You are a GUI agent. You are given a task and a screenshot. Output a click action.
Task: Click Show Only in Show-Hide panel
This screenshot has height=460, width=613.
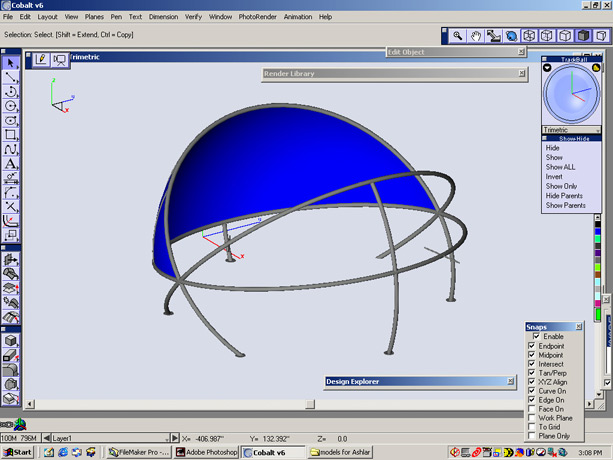pos(561,186)
